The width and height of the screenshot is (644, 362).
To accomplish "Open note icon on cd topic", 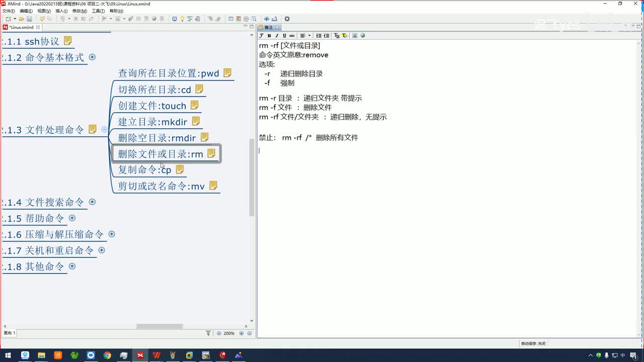I will pyautogui.click(x=199, y=89).
